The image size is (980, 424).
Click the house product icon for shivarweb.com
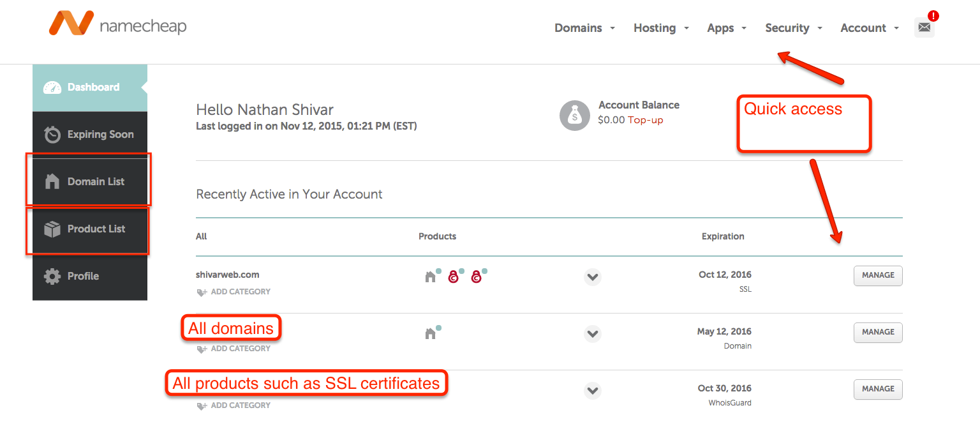pyautogui.click(x=431, y=276)
